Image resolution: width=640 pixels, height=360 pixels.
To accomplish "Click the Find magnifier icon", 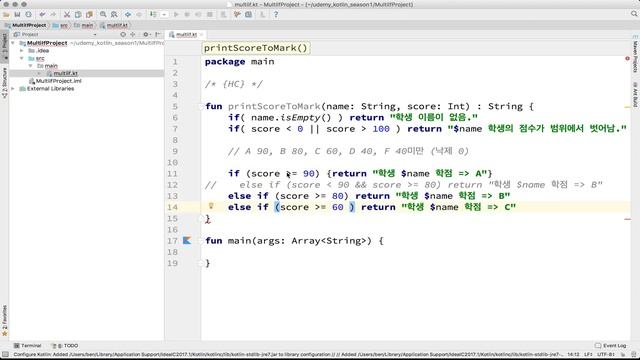I will (x=103, y=14).
